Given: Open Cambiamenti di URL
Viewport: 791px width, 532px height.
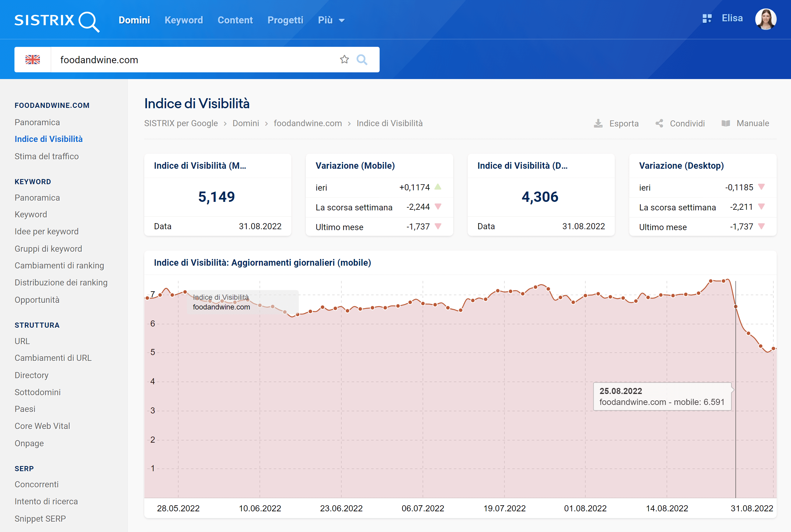Looking at the screenshot, I should tap(53, 358).
